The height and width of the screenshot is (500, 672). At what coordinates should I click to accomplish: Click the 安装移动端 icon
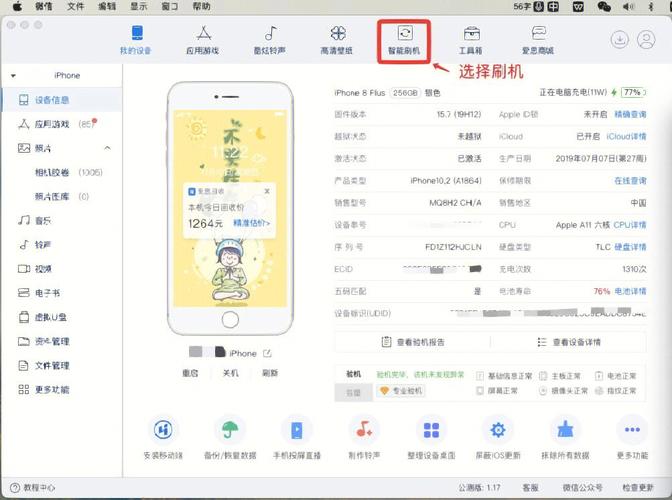pos(163,430)
